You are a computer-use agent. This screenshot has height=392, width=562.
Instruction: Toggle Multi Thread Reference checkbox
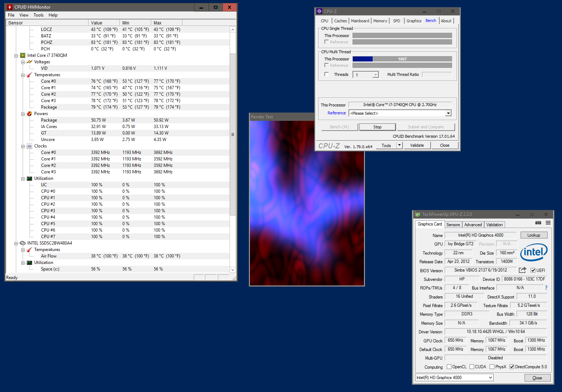point(327,65)
